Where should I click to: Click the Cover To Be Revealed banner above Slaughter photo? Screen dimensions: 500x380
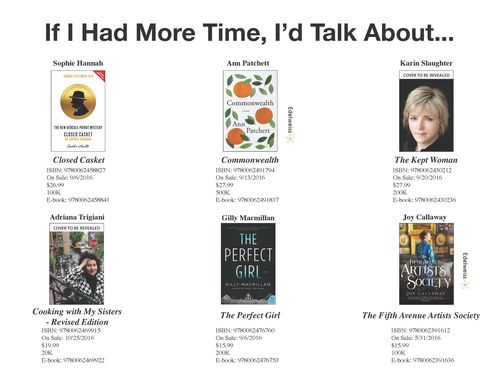click(426, 75)
